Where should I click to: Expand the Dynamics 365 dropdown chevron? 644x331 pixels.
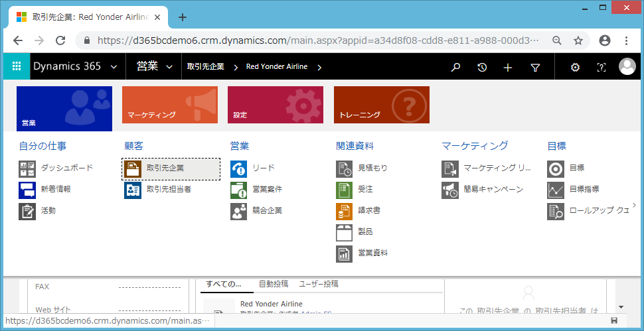pos(114,67)
